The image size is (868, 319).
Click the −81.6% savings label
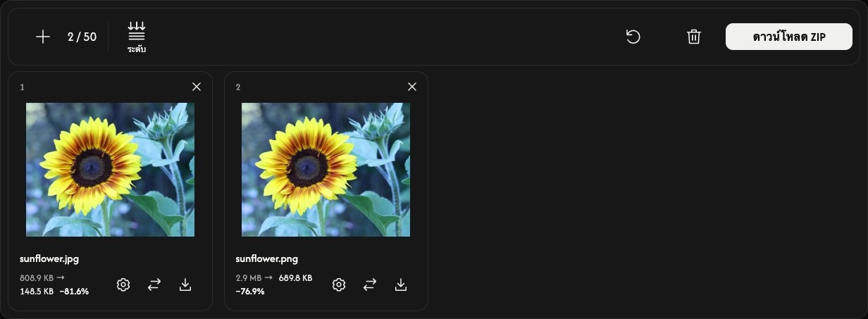[x=74, y=291]
